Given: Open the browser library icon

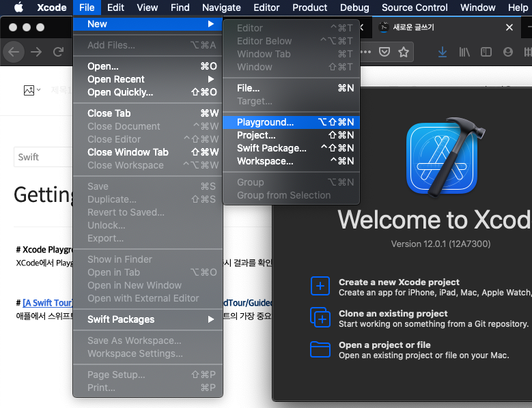Looking at the screenshot, I should (x=464, y=52).
